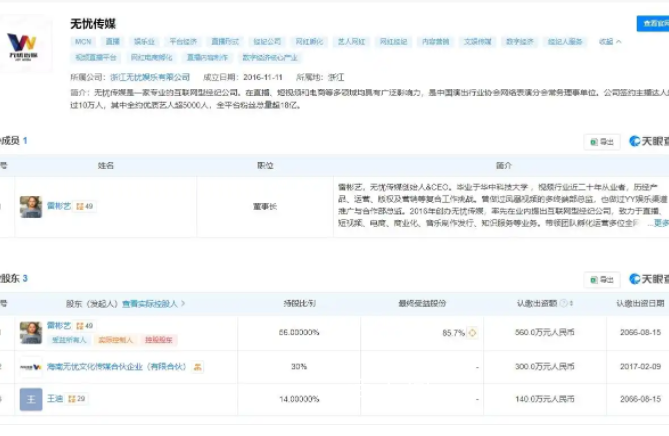669x436 pixels.
Task: Select the 数字经济核心产业 tag
Action: point(270,57)
